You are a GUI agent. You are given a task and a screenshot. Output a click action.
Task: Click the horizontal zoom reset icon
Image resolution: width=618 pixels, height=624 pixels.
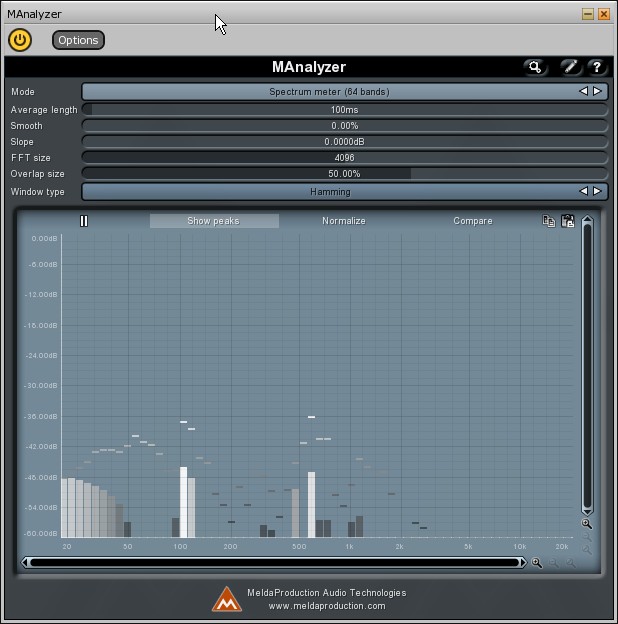(x=571, y=563)
